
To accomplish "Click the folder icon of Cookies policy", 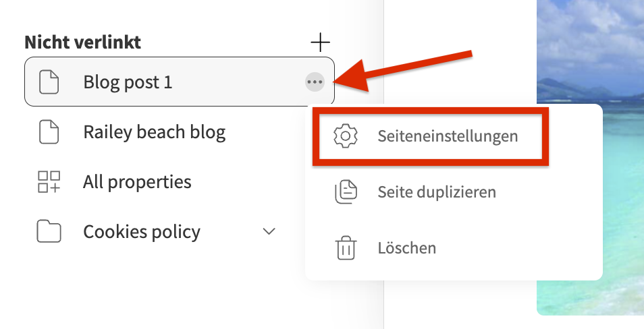I will click(49, 231).
